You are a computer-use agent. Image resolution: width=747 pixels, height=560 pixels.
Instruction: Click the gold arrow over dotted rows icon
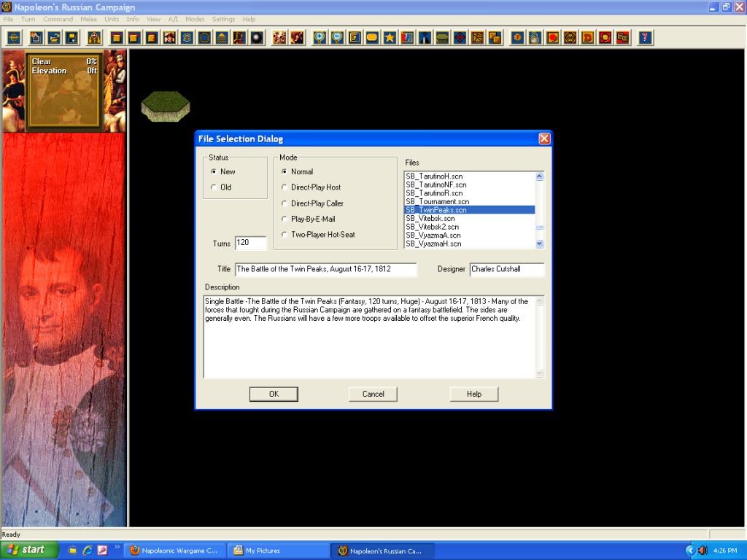222,38
